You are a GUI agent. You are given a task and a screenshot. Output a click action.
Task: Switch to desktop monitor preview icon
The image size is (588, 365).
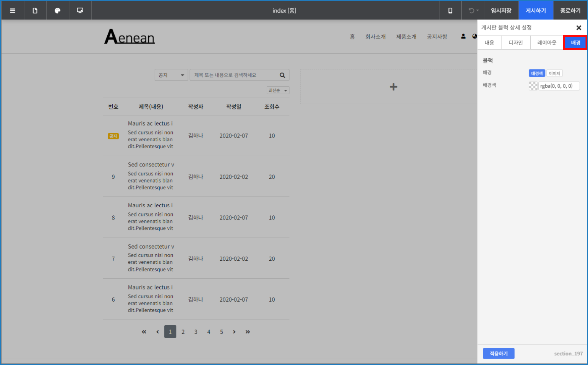[80, 11]
